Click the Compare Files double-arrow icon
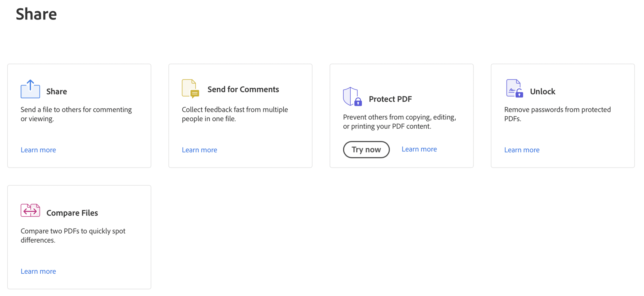 (x=30, y=211)
